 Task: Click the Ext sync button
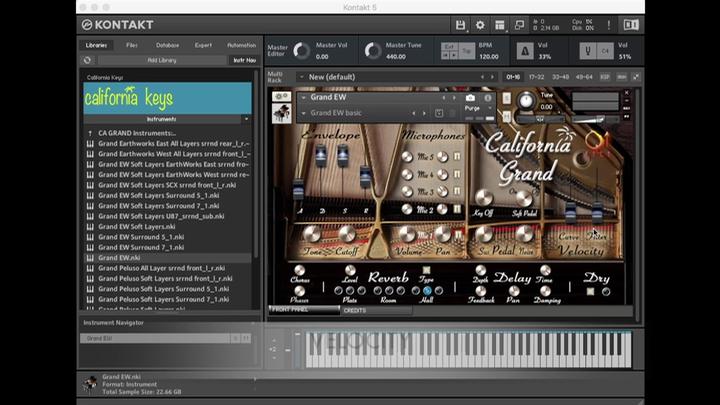(x=449, y=46)
